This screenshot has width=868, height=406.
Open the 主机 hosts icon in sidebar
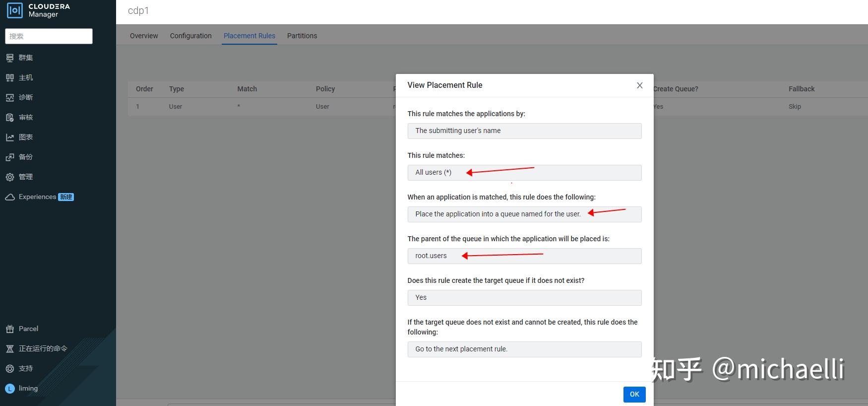(x=10, y=77)
